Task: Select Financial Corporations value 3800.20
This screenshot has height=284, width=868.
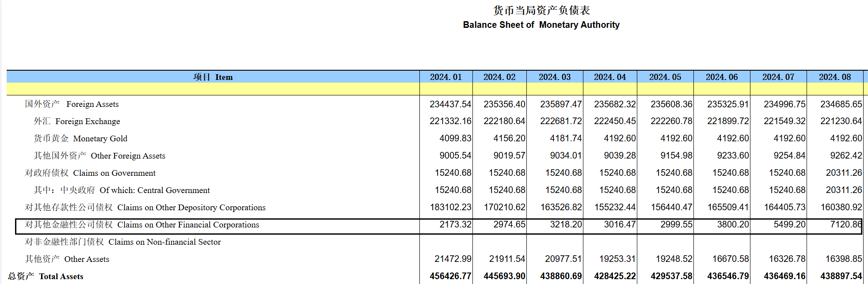Action: [x=733, y=224]
